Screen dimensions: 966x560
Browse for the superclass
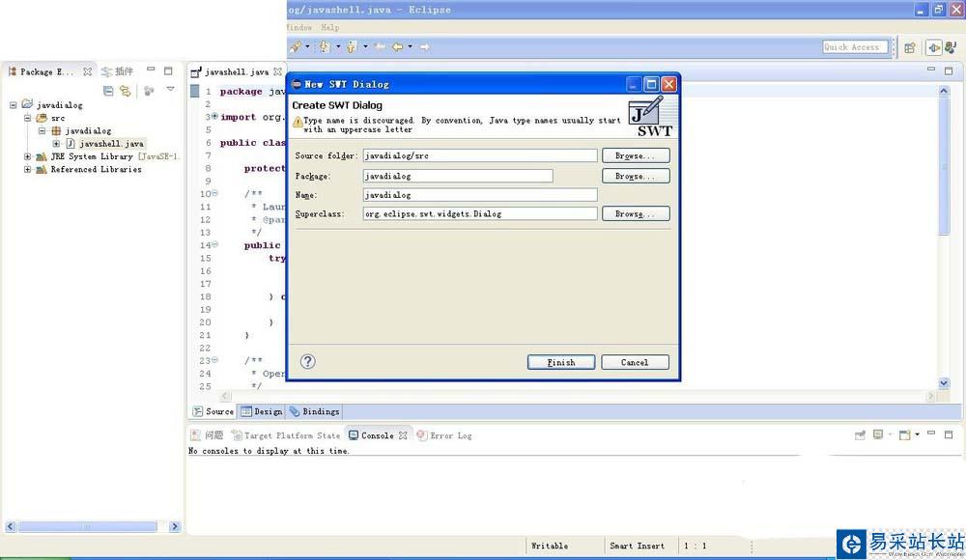point(636,213)
